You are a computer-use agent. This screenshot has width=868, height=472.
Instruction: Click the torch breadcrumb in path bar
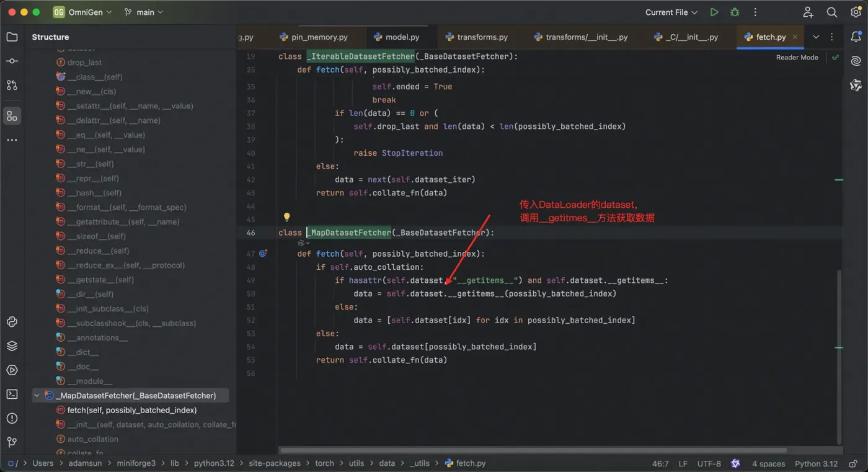324,463
